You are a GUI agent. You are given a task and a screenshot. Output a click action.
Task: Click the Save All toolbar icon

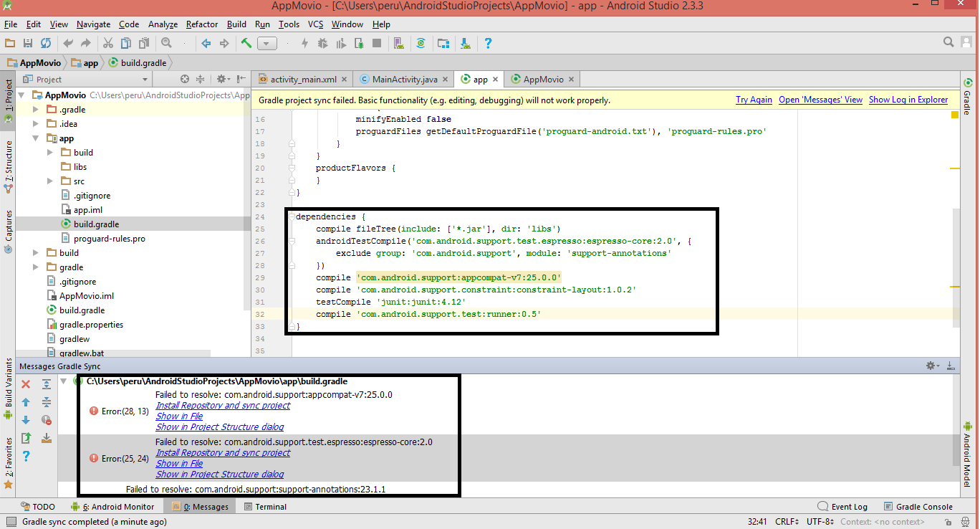[x=28, y=44]
